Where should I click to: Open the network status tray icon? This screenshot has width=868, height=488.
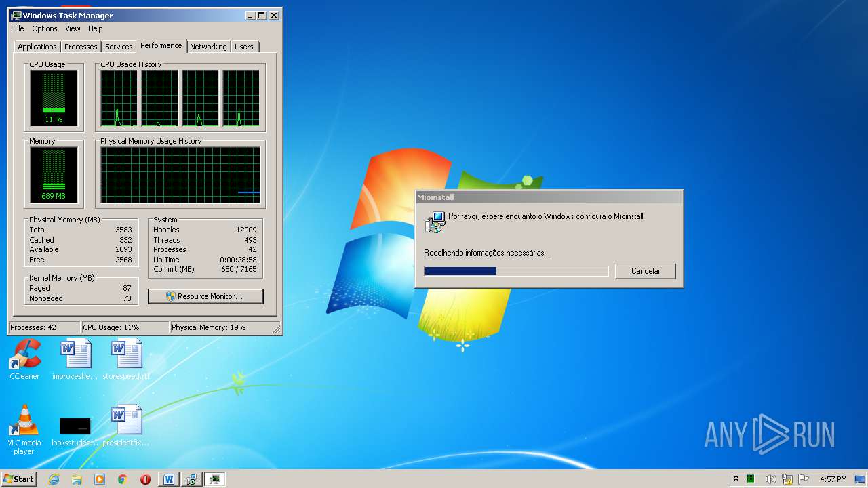787,479
